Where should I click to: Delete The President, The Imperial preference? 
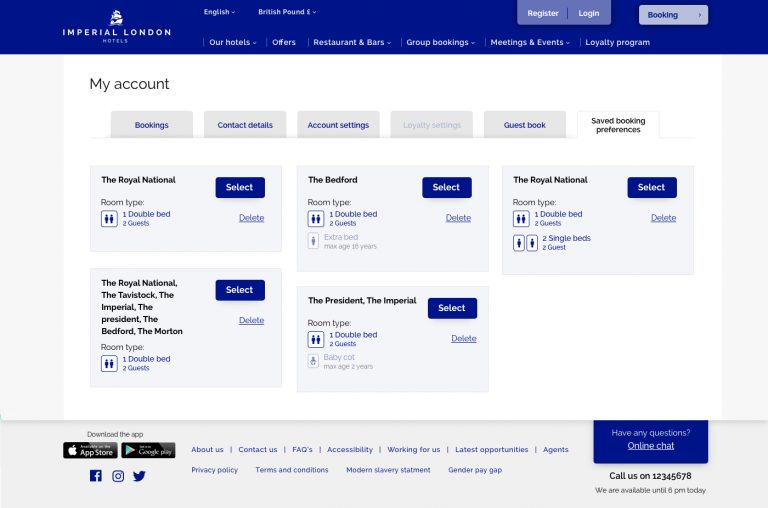click(x=463, y=338)
